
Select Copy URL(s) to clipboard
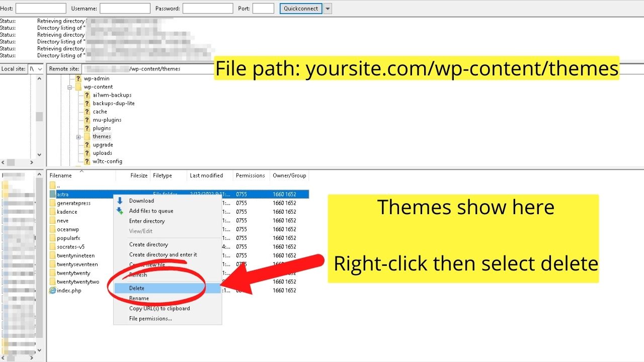(x=167, y=308)
